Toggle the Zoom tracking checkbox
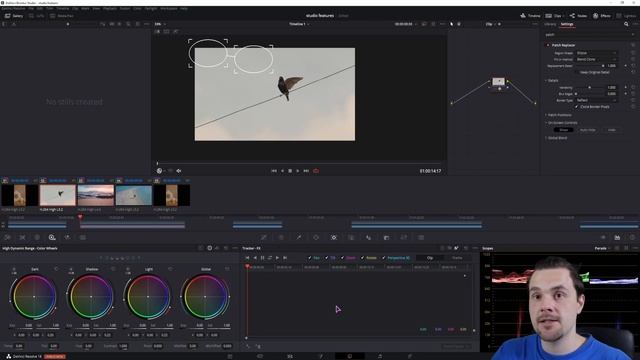Viewport: 640px width, 360px height. click(x=342, y=258)
